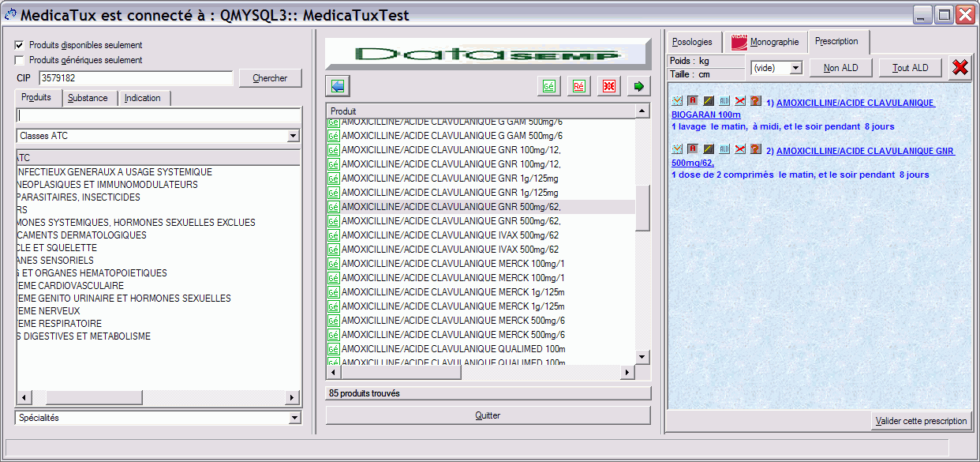Click product list vertical scrollbar thumb
This screenshot has height=462, width=980.
pos(642,208)
